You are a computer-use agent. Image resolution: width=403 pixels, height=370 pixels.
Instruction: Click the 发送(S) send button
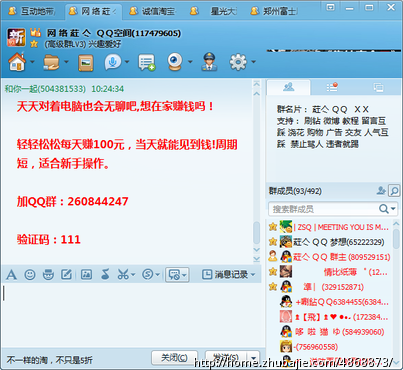coord(226,358)
